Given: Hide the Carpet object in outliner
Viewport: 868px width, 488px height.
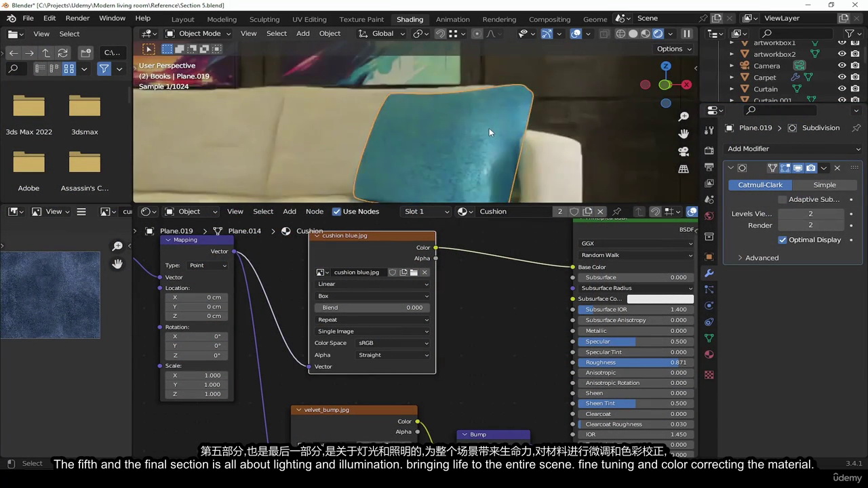Looking at the screenshot, I should click(x=842, y=77).
